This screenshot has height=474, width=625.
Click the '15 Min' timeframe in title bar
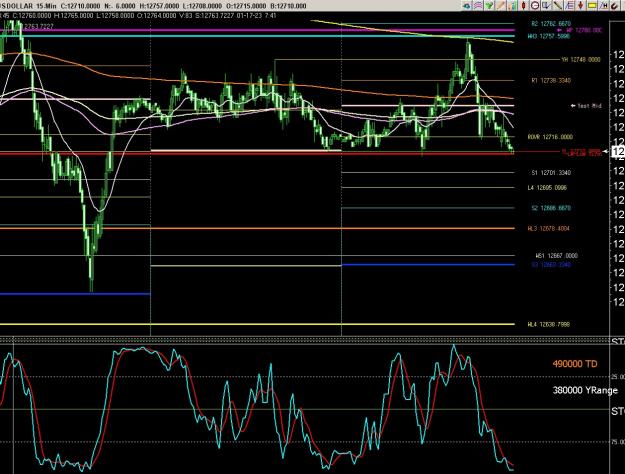click(x=46, y=6)
